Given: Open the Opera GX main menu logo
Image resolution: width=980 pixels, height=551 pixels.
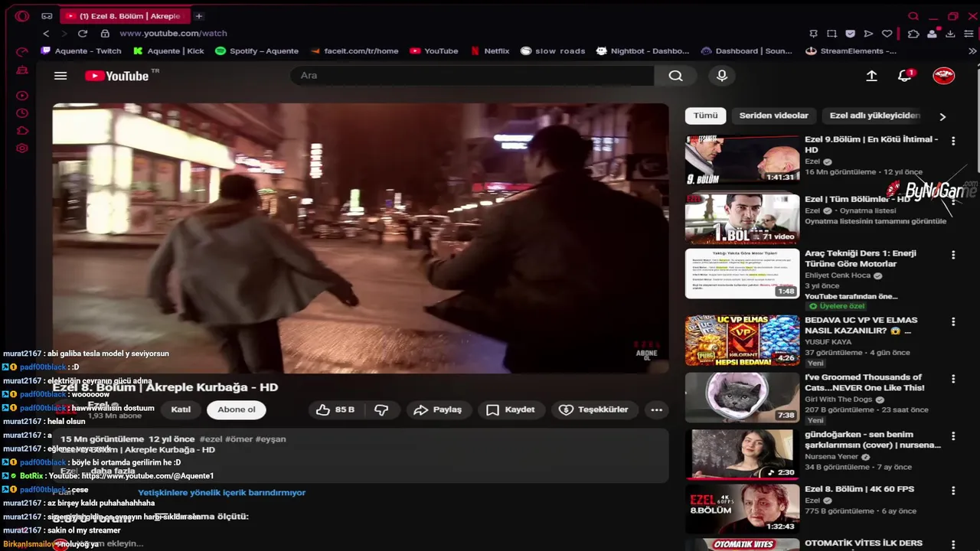Looking at the screenshot, I should pos(21,16).
